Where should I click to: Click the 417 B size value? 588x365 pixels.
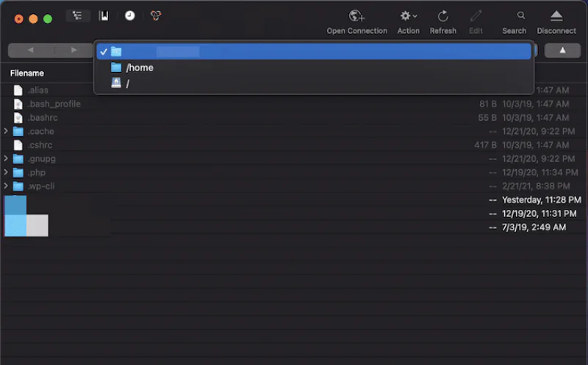tap(485, 145)
